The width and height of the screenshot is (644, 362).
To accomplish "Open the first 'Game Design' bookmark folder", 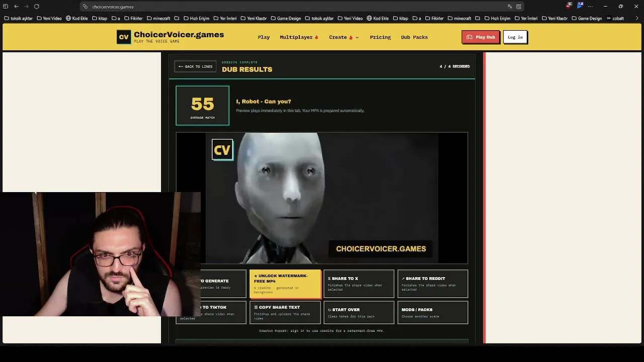I will 285,19.
